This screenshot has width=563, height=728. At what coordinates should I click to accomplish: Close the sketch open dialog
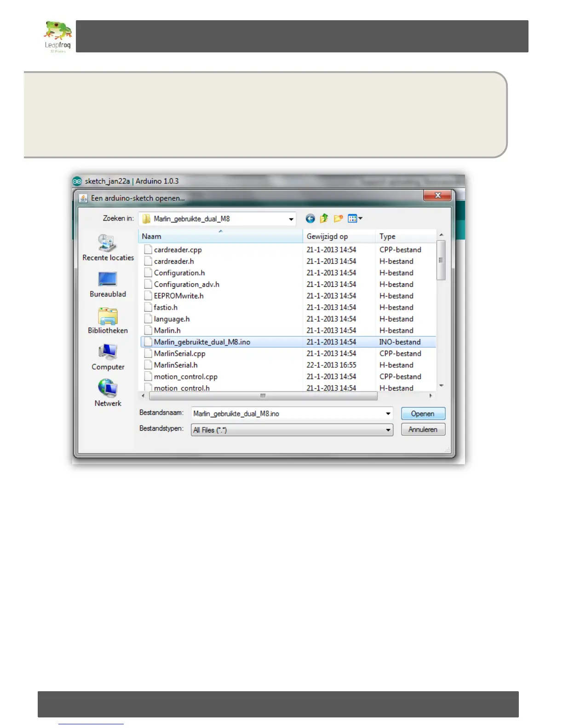(x=437, y=195)
